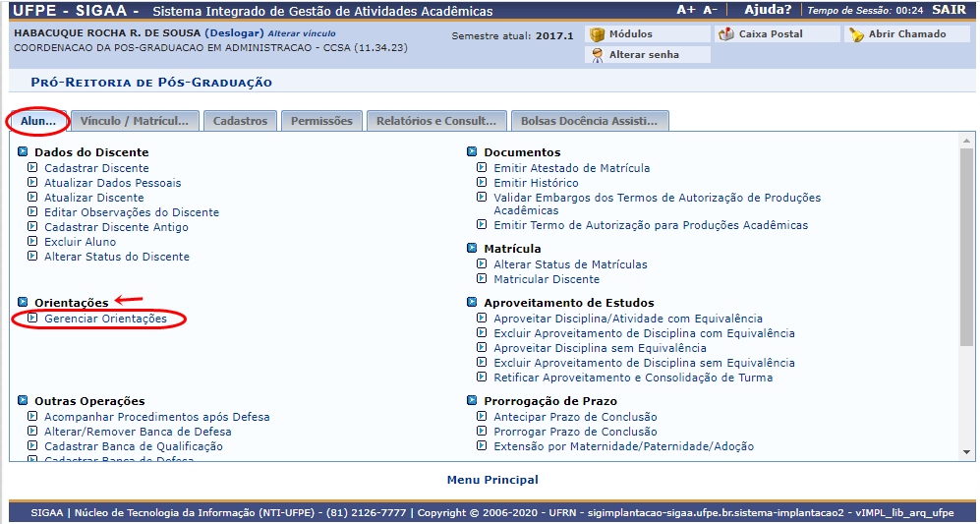
Task: Click the Módulos box icon
Action: click(598, 34)
